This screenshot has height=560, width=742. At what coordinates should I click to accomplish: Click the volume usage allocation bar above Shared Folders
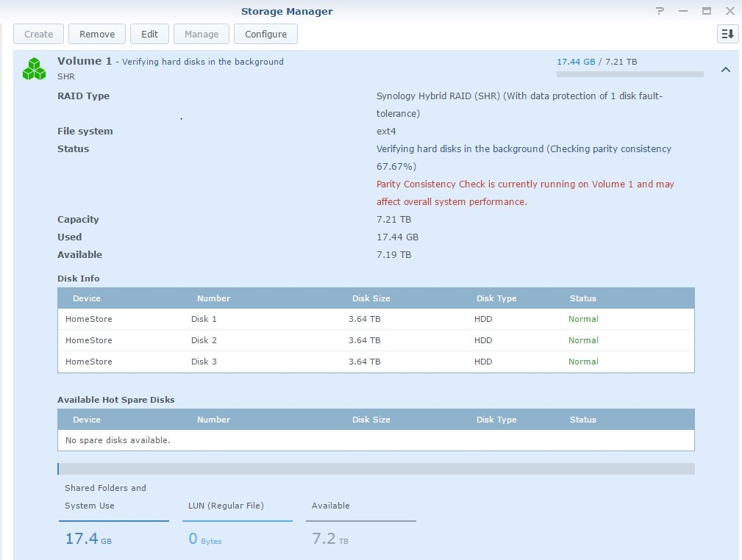tap(377, 469)
